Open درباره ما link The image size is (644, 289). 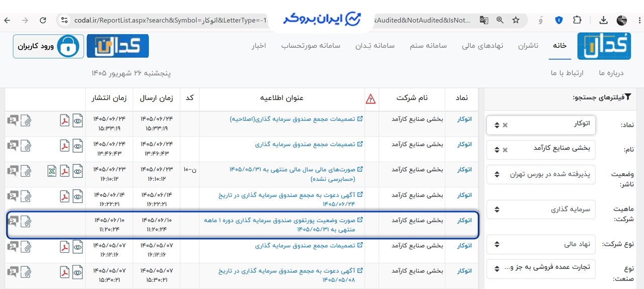(x=611, y=73)
